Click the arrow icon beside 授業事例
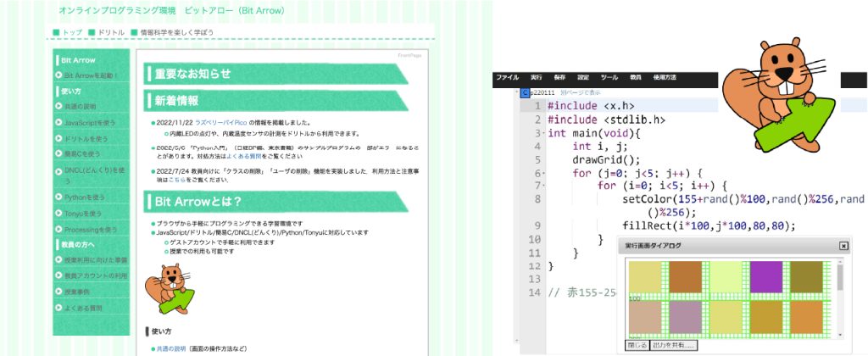This screenshot has height=356, width=868. click(x=58, y=292)
